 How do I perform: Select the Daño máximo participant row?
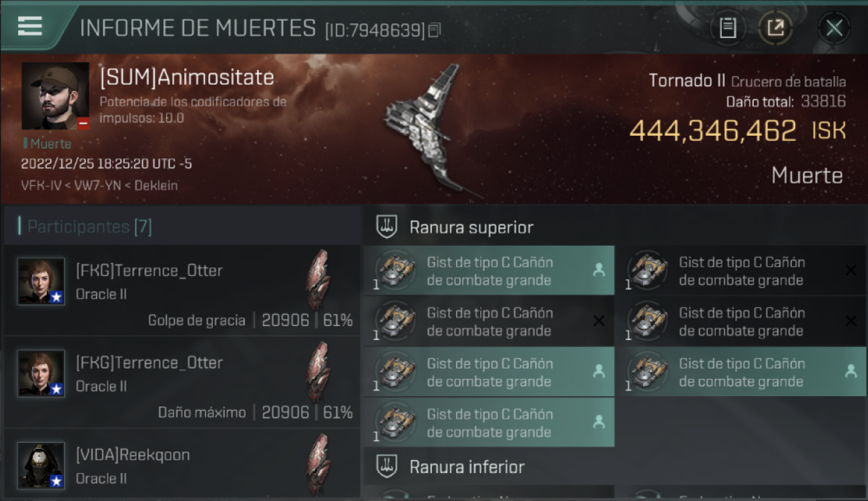[x=182, y=383]
